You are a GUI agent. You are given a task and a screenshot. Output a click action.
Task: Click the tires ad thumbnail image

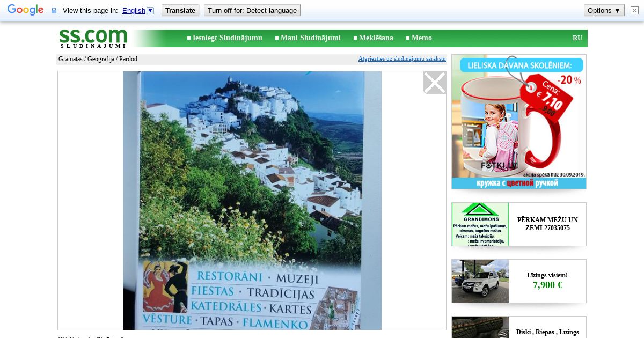480,327
